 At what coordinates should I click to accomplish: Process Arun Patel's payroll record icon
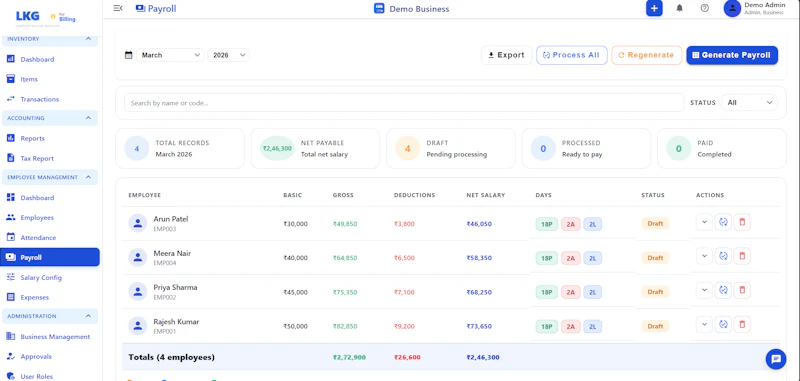[723, 222]
